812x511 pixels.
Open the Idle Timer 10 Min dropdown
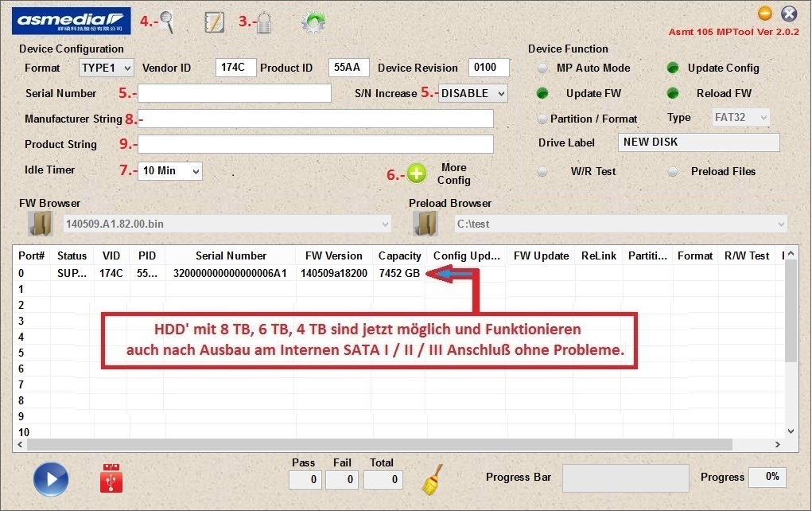170,171
